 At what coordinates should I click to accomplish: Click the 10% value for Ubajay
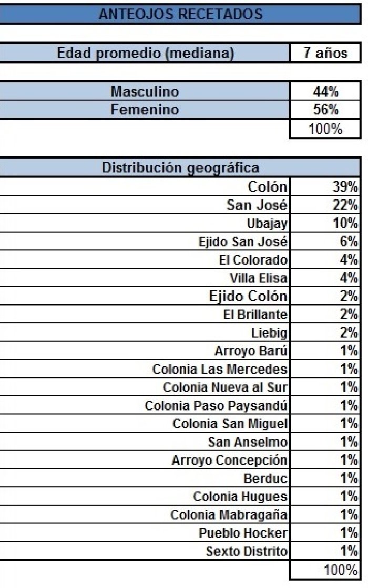(x=325, y=223)
